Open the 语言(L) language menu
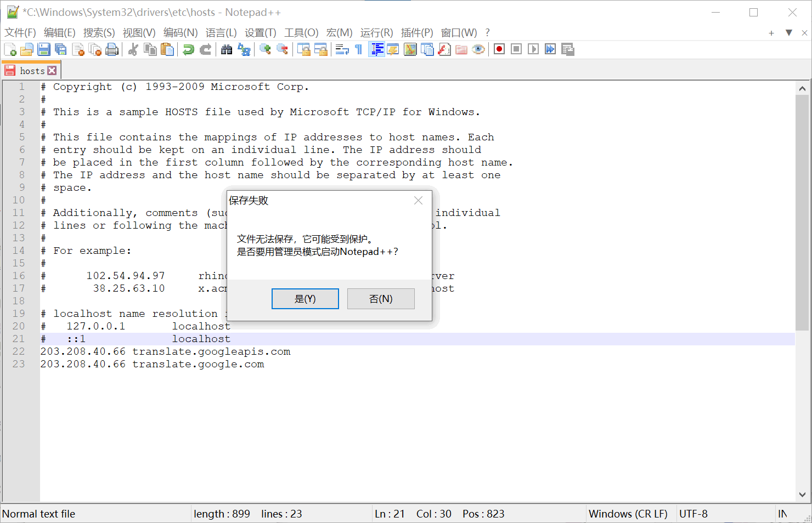This screenshot has width=812, height=523. [x=221, y=33]
